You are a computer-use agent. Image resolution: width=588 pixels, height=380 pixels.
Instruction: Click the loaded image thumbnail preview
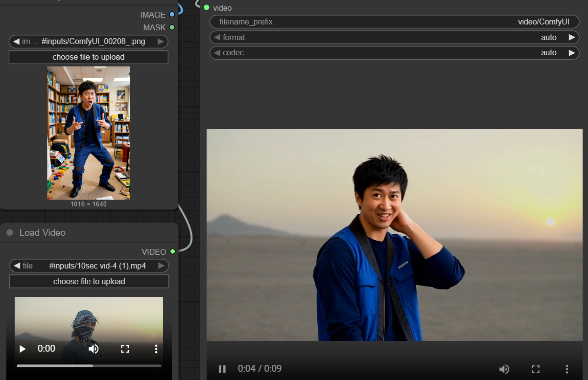point(89,133)
